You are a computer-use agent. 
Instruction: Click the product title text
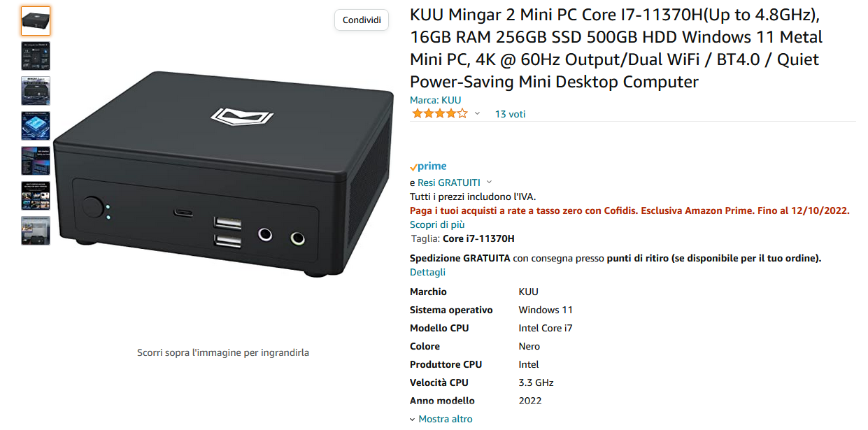616,48
